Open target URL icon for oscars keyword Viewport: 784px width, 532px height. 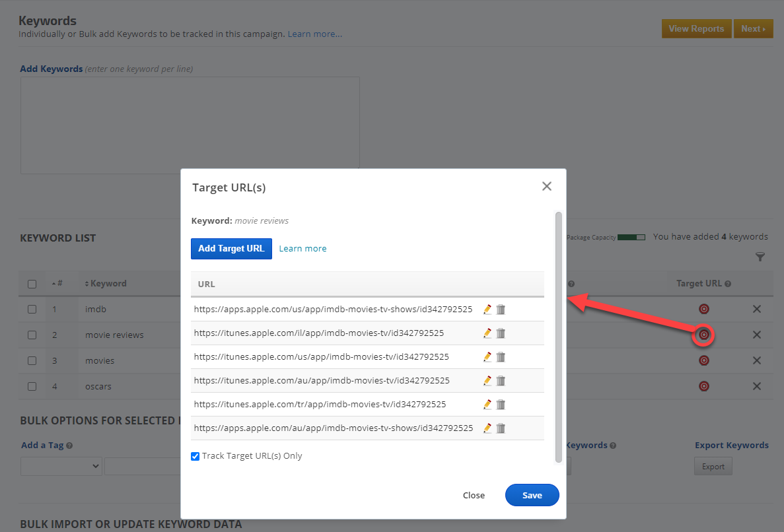(704, 386)
